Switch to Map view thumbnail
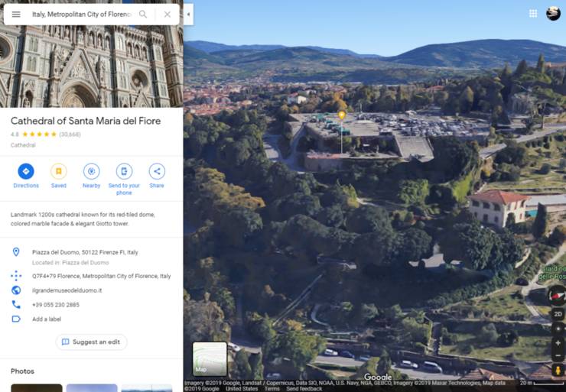 tap(210, 359)
